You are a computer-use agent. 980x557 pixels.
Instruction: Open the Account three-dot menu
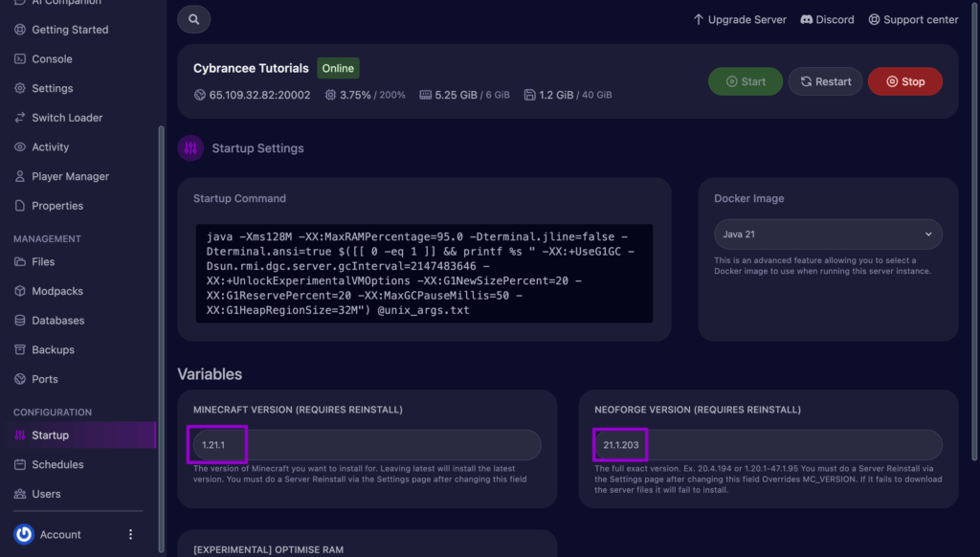tap(130, 534)
